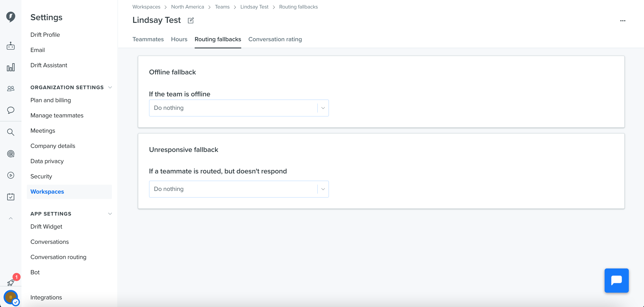
Task: Open Drift Assistant settings
Action: (x=49, y=65)
